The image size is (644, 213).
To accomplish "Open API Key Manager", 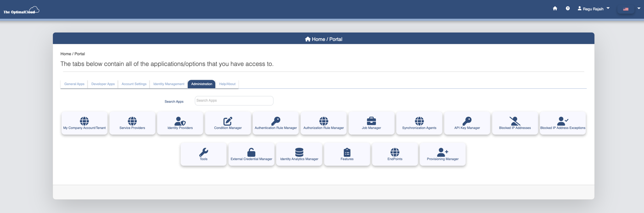I will pyautogui.click(x=467, y=123).
